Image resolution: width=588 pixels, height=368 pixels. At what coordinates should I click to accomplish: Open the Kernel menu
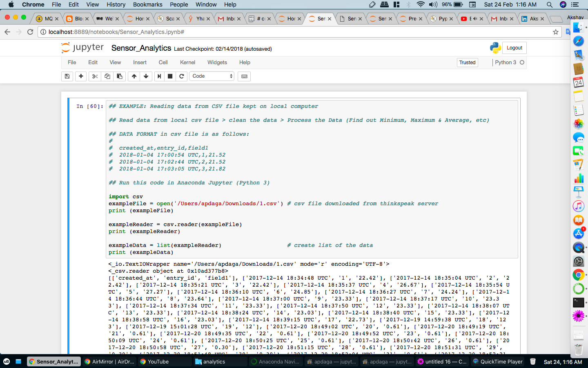pos(187,62)
